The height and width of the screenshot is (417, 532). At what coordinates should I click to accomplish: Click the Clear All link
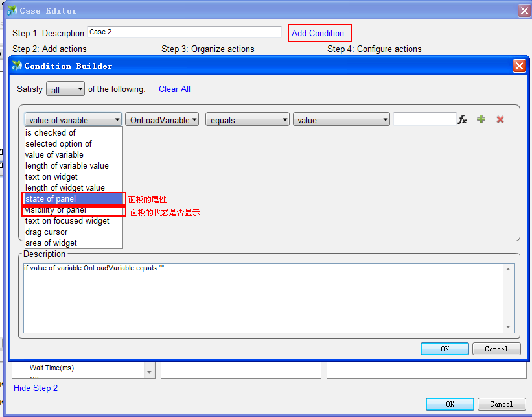click(x=174, y=89)
